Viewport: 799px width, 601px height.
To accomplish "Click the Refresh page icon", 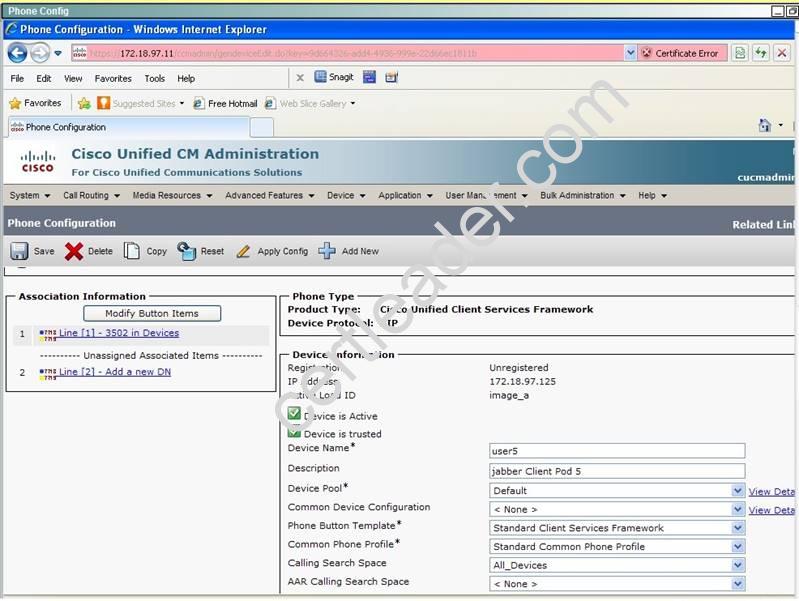I will pyautogui.click(x=761, y=53).
